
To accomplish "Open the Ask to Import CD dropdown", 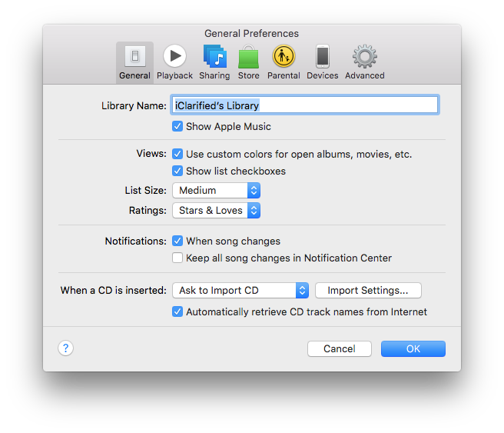I will [240, 291].
